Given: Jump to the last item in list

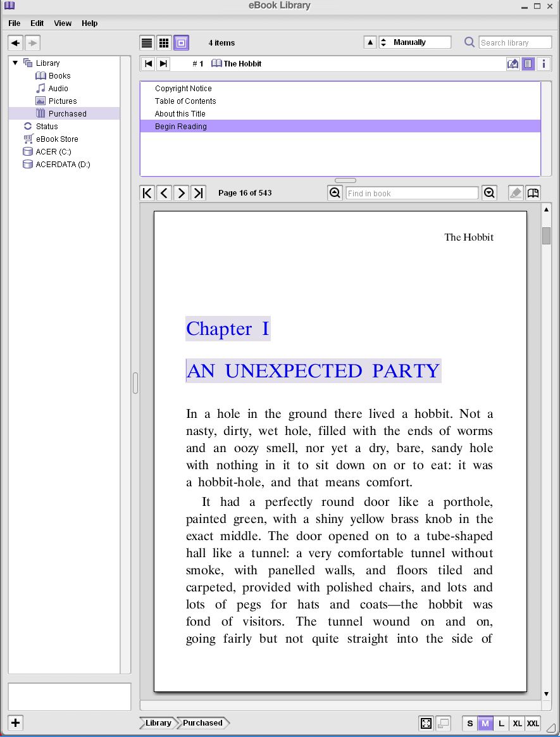Looking at the screenshot, I should pyautogui.click(x=163, y=63).
